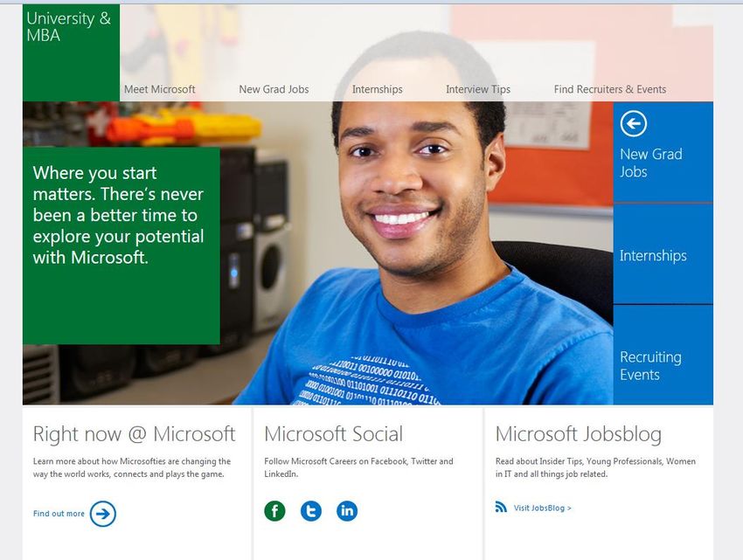Open the Meet Microsoft menu item
This screenshot has width=743, height=560.
tap(159, 89)
